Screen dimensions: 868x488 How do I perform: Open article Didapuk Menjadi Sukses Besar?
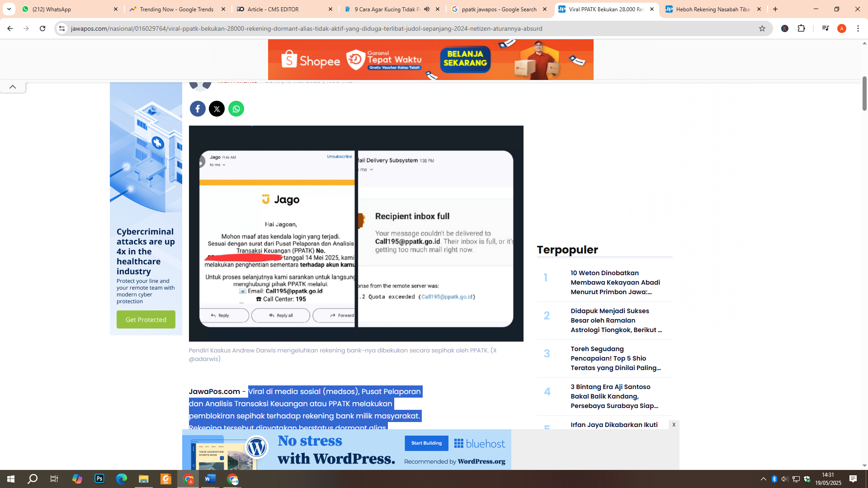[x=616, y=320]
